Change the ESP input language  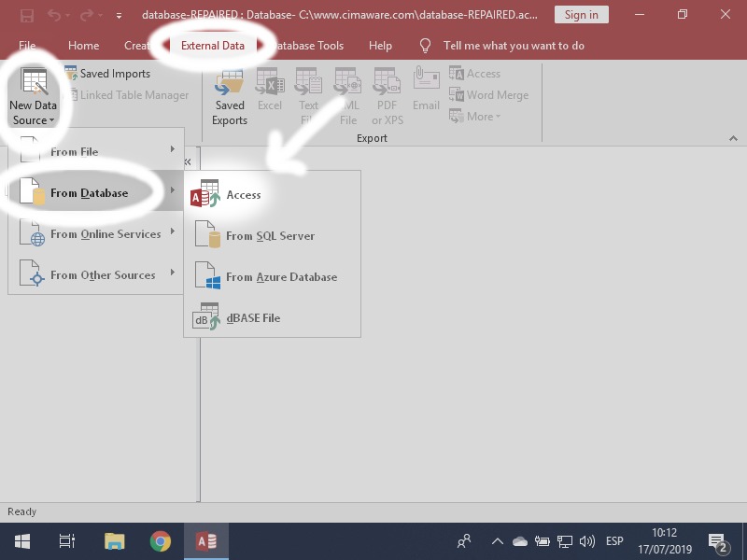(614, 541)
